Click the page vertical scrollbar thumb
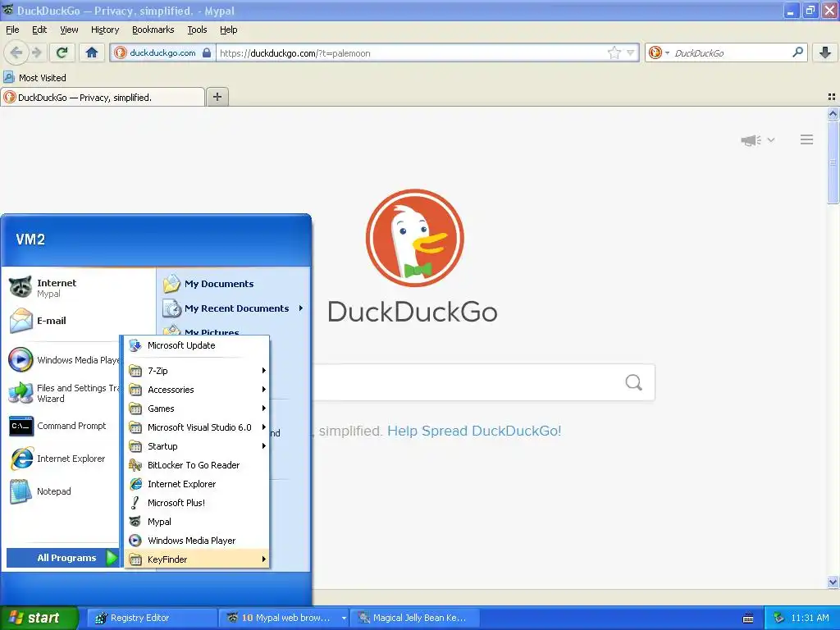Image resolution: width=840 pixels, height=630 pixels. coord(833,162)
